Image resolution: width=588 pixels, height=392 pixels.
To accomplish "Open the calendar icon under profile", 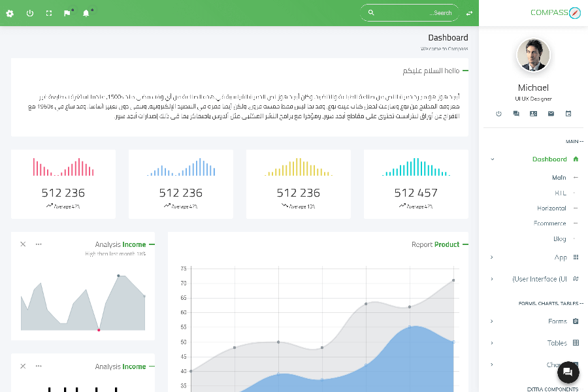I will click(568, 114).
